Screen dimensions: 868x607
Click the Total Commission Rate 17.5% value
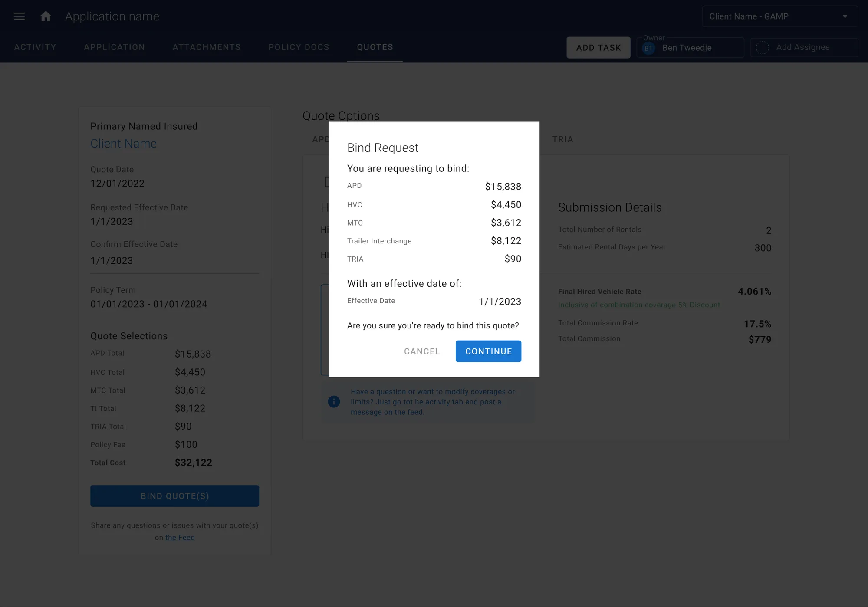(x=758, y=324)
